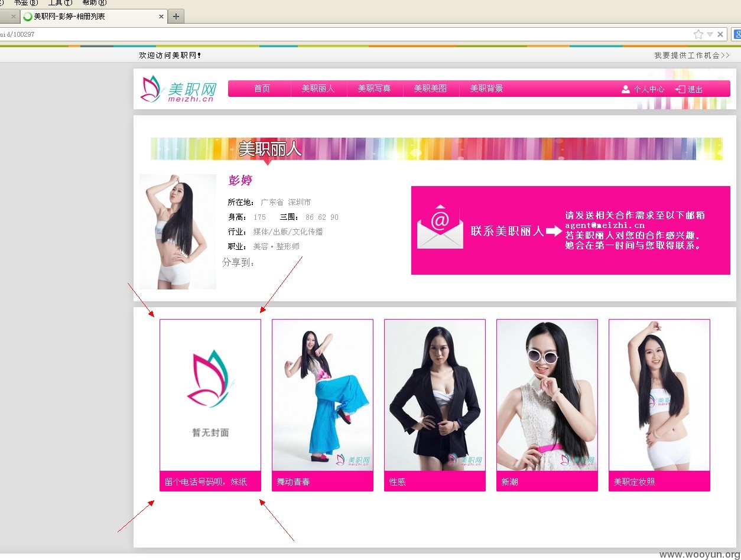Select the 美职网-彭婷-相册列表 browser tab
Image resolution: width=741 pixels, height=560 pixels.
93,17
